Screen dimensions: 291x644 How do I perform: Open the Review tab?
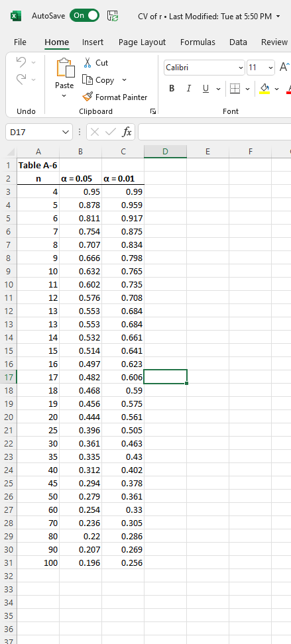[x=274, y=42]
